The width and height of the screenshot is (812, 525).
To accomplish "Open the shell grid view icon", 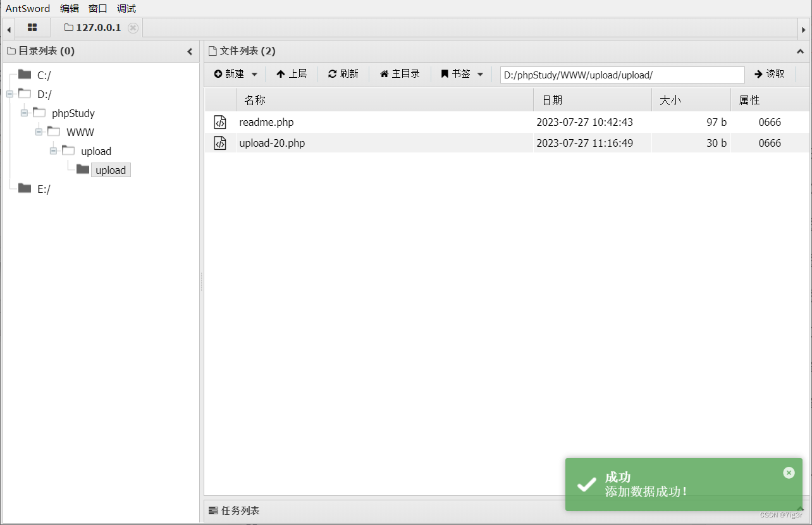I will (32, 28).
